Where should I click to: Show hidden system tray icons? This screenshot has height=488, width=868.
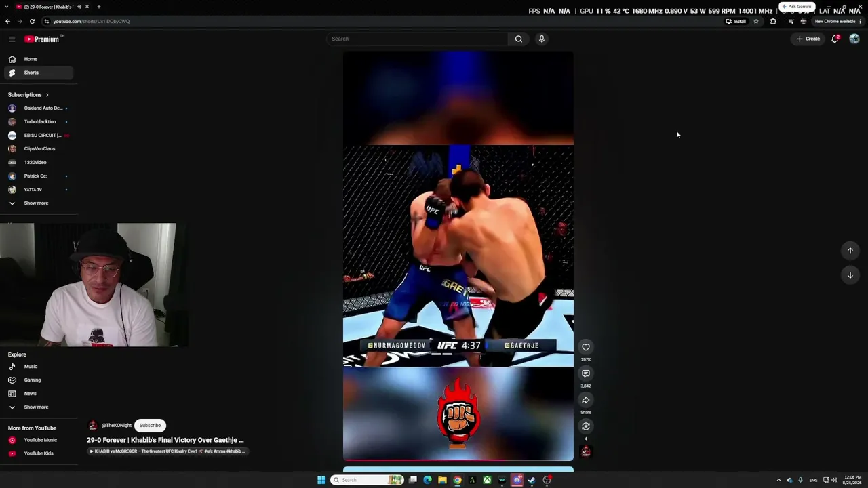tap(778, 480)
